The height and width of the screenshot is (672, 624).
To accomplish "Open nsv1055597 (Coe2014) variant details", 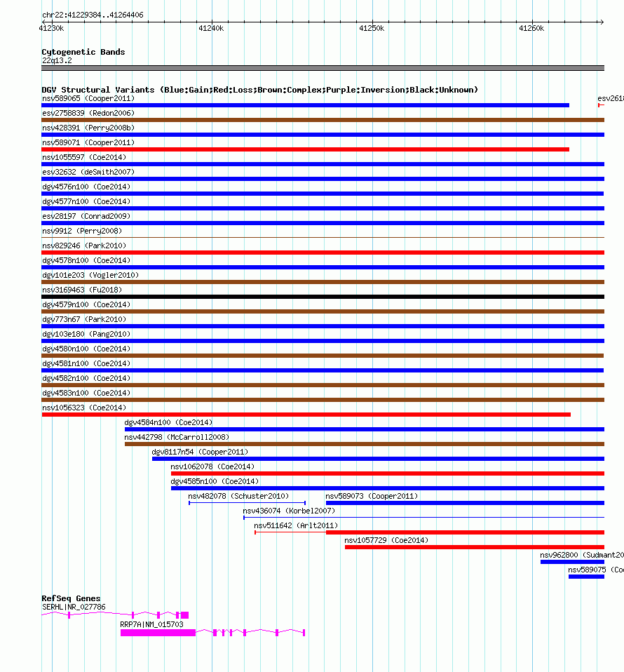I will 84,157.
